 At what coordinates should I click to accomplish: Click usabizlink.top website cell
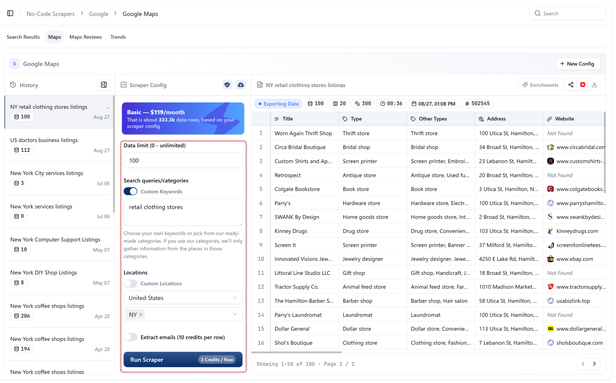(575, 301)
